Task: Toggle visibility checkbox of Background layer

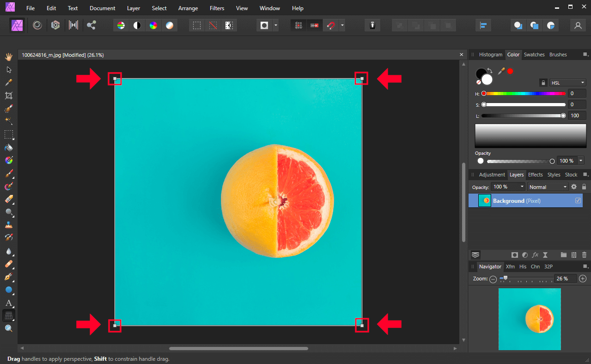Action: click(x=578, y=200)
